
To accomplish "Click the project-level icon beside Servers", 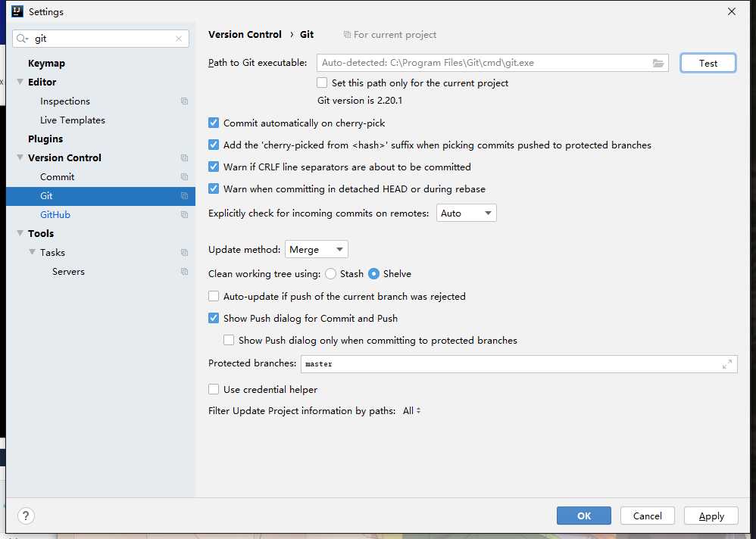I will click(184, 272).
